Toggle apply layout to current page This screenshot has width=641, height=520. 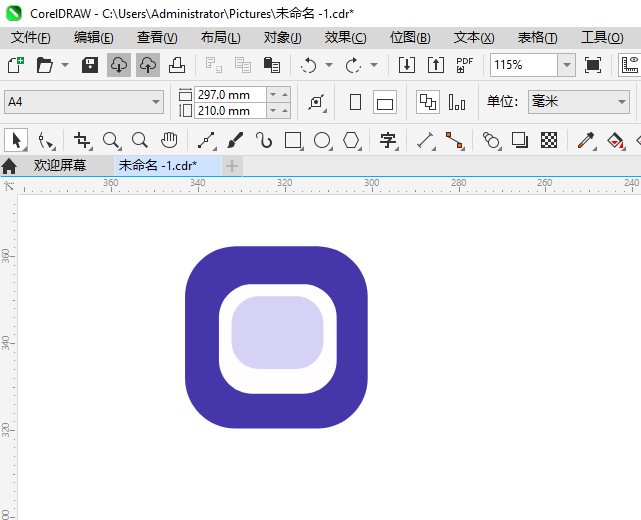click(457, 102)
